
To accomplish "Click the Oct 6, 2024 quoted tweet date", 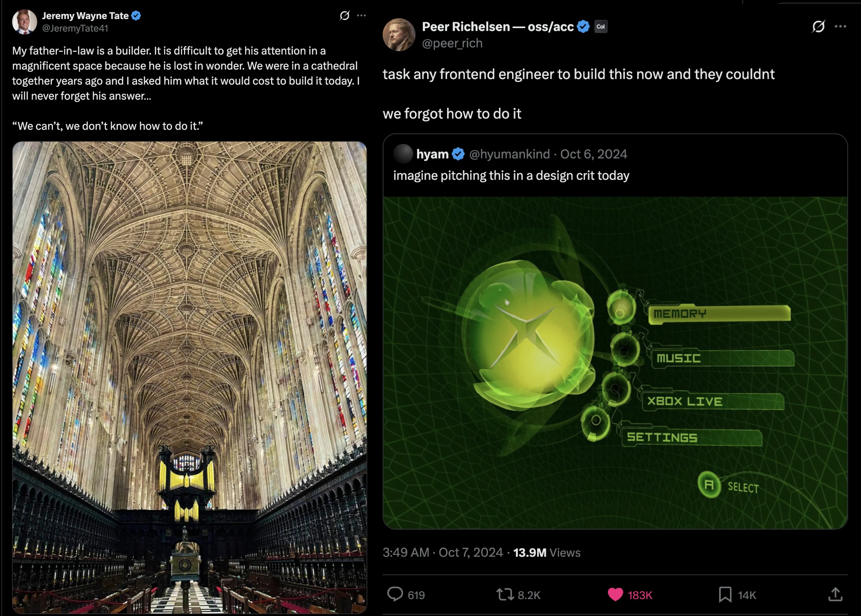I will (x=593, y=154).
